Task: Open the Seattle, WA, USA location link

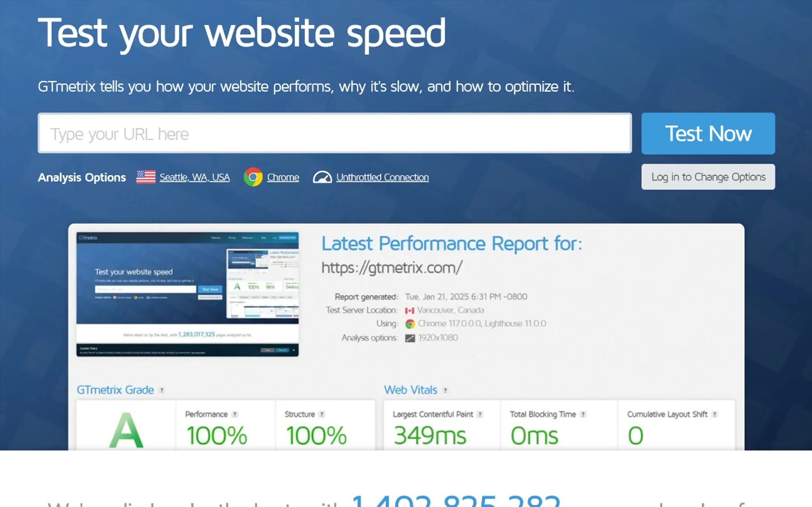Action: pos(195,177)
